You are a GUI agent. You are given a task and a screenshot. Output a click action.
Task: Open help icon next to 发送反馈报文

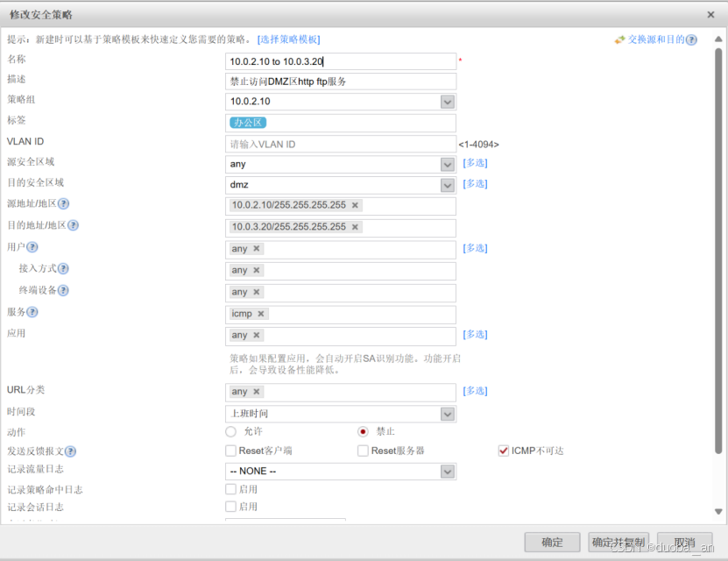pyautogui.click(x=70, y=451)
